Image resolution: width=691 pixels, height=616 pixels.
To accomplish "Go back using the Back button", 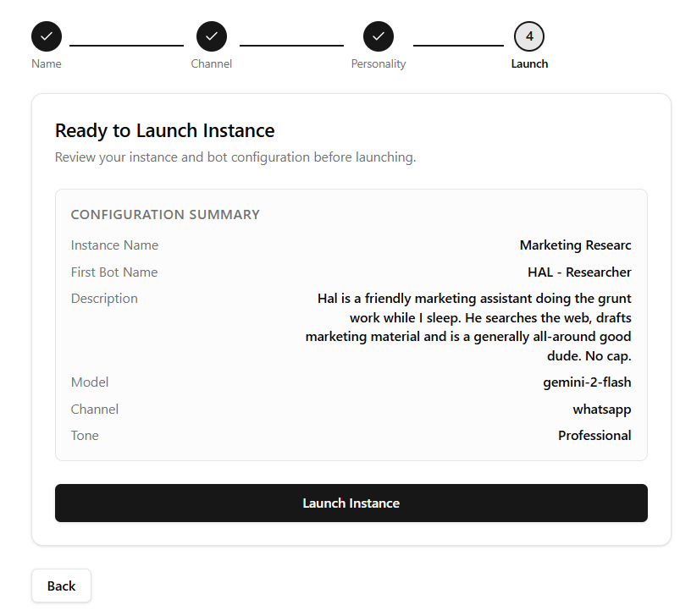I will point(61,586).
